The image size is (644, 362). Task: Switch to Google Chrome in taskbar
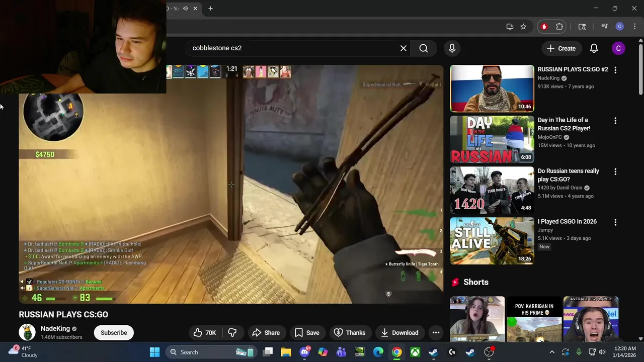click(x=396, y=352)
